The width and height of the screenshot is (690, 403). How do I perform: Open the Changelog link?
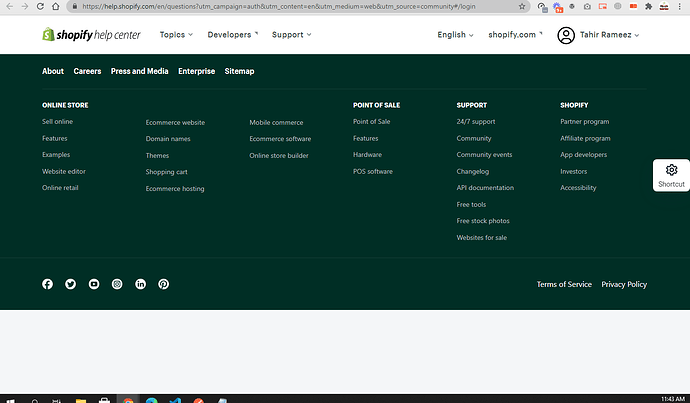pos(473,171)
